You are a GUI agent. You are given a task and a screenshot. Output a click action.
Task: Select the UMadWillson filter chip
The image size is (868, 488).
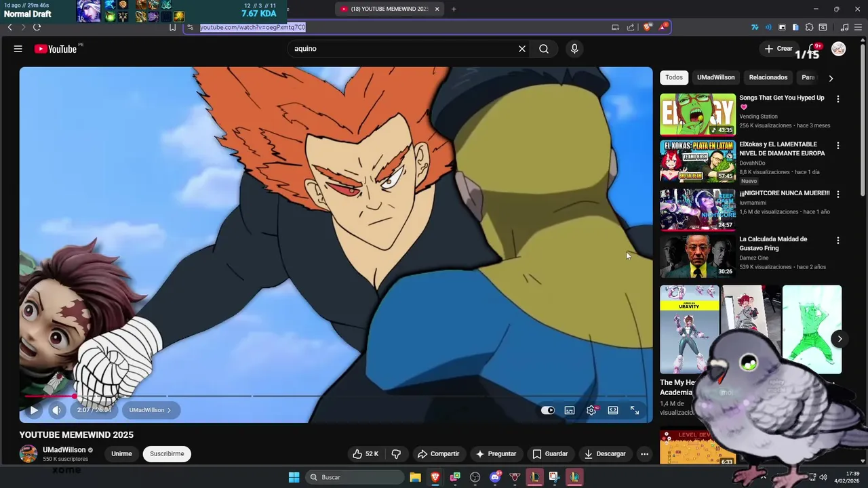click(x=715, y=77)
